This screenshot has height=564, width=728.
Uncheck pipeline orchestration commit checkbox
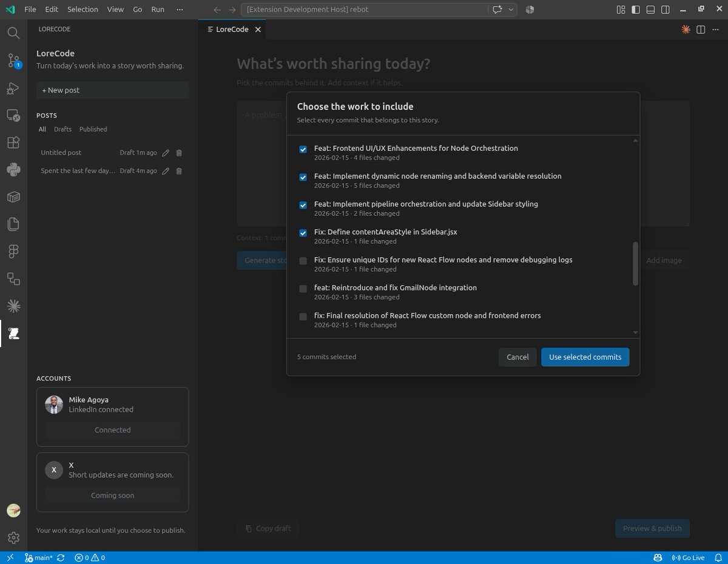click(x=303, y=205)
